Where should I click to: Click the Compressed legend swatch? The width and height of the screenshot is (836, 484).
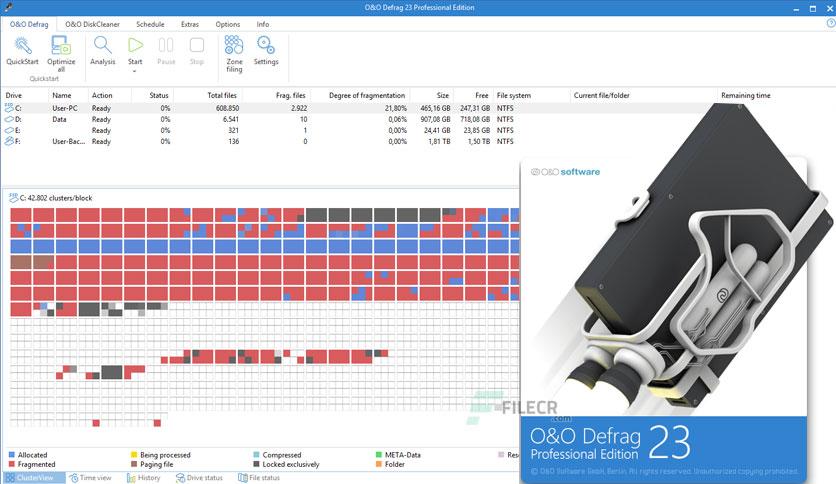click(256, 455)
